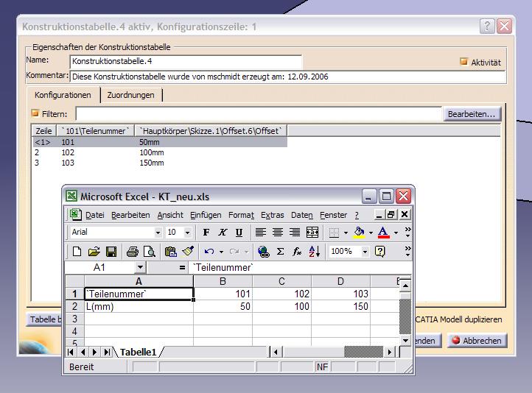
Task: Create a new Excel workbook
Action: tap(77, 252)
